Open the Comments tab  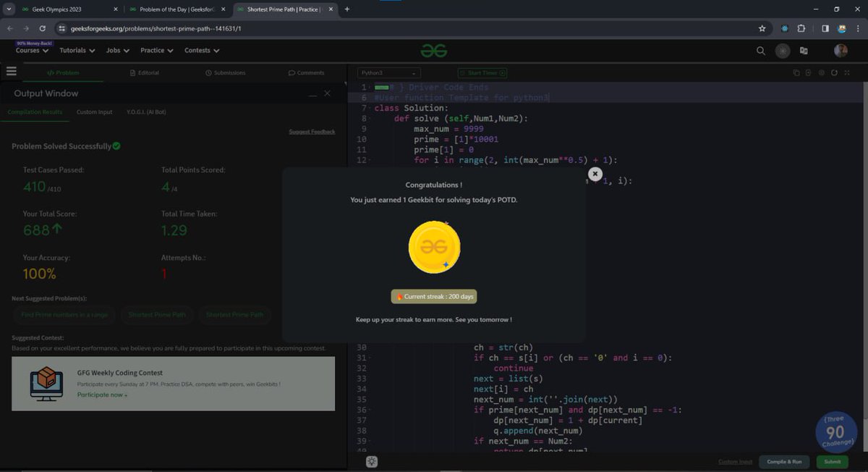306,73
